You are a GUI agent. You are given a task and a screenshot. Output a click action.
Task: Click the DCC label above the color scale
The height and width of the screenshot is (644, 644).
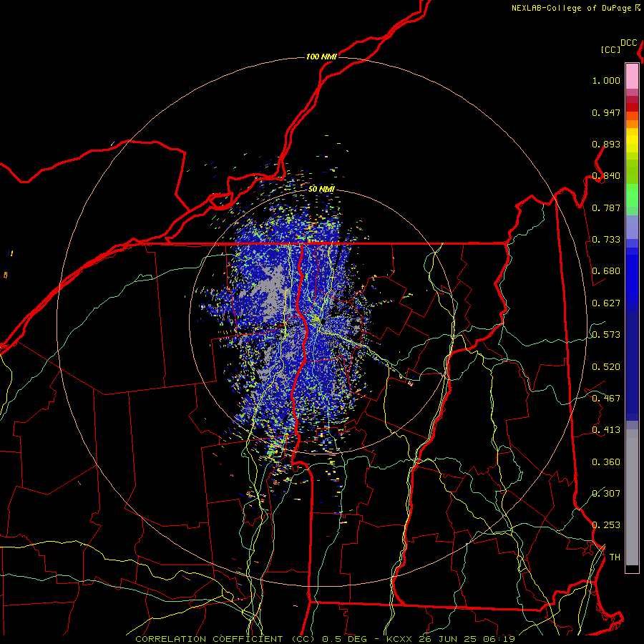(x=628, y=43)
